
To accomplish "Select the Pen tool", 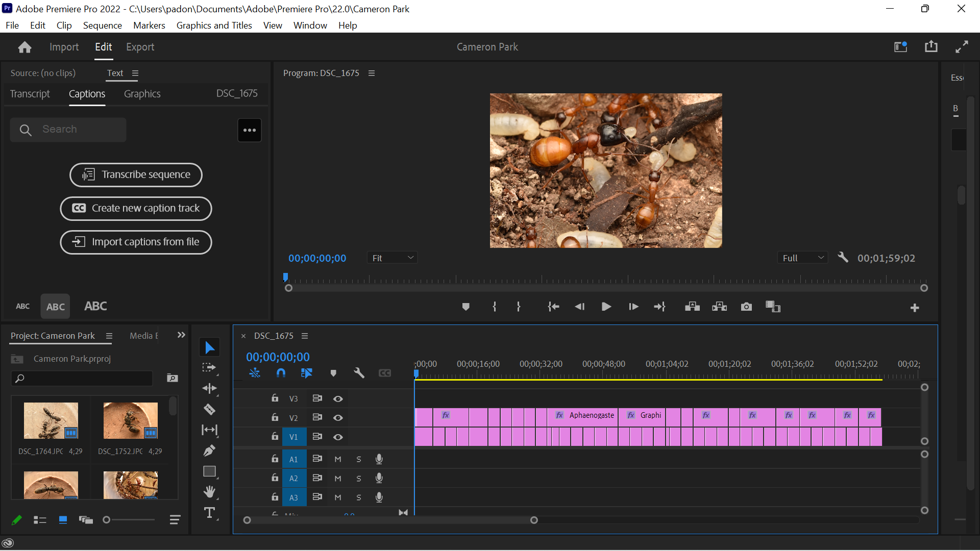I will click(209, 450).
